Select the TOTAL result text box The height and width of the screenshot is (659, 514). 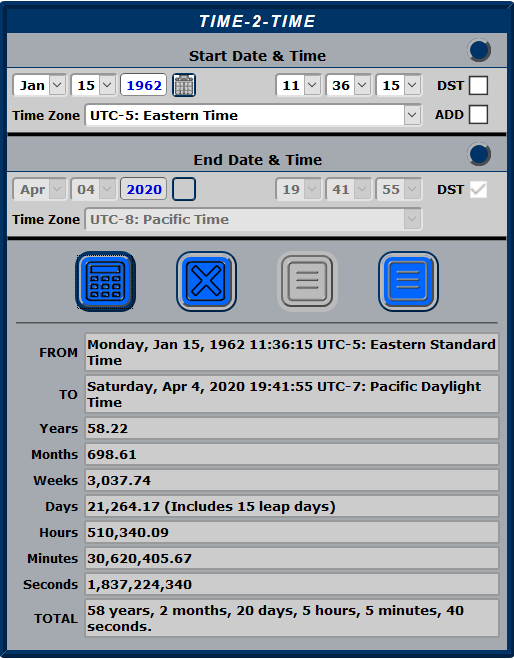[292, 618]
